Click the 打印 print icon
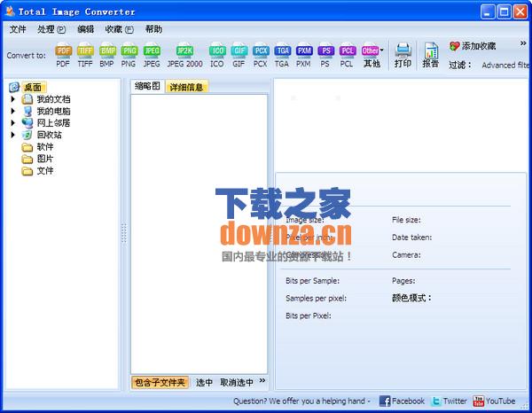Screen dimensions: 532x413 [403, 56]
